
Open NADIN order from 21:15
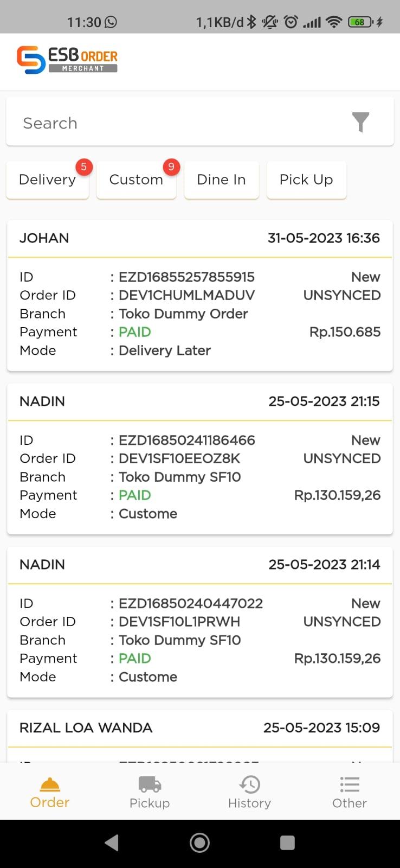click(200, 459)
